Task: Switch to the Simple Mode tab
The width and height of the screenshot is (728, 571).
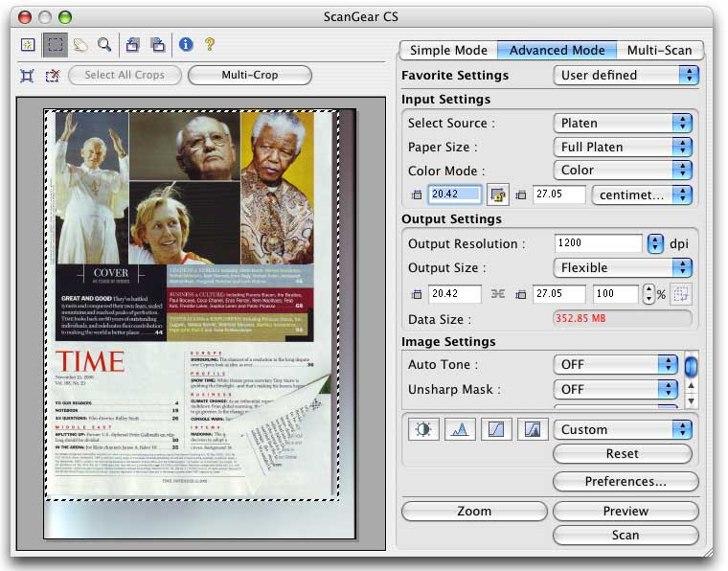Action: click(x=448, y=50)
